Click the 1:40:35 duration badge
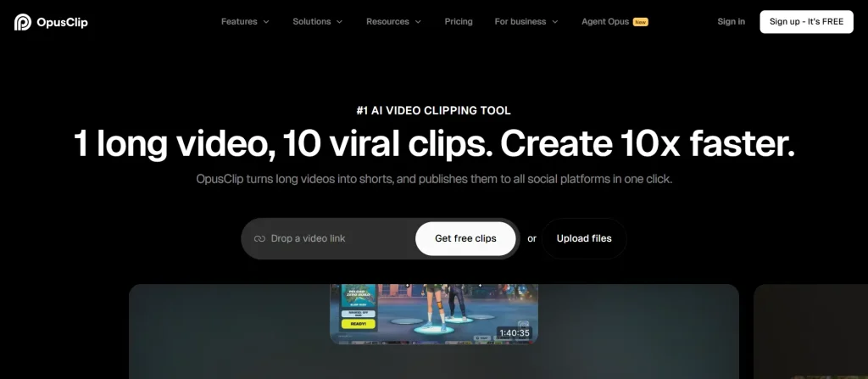The image size is (868, 379). [x=514, y=333]
